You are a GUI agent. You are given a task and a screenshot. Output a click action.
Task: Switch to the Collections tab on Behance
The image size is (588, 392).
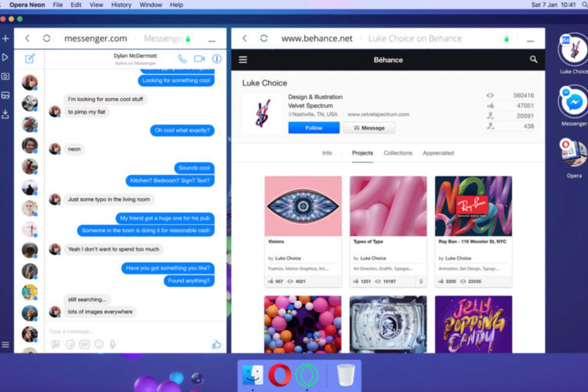(x=398, y=153)
